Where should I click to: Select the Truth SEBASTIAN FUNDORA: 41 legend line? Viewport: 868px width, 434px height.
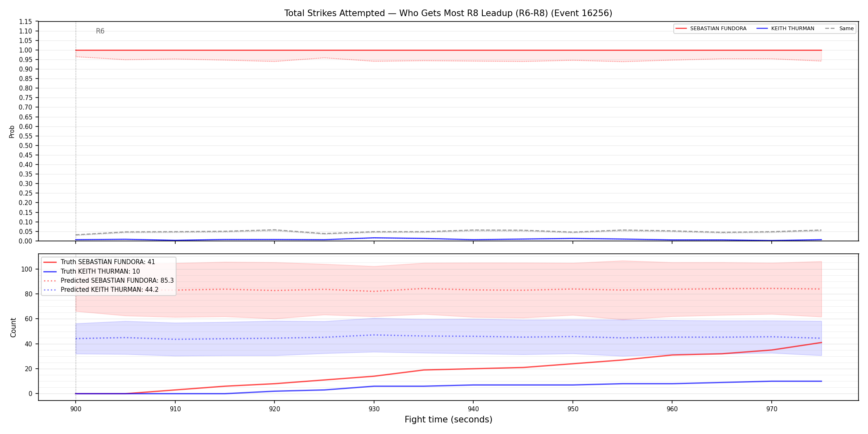click(99, 262)
